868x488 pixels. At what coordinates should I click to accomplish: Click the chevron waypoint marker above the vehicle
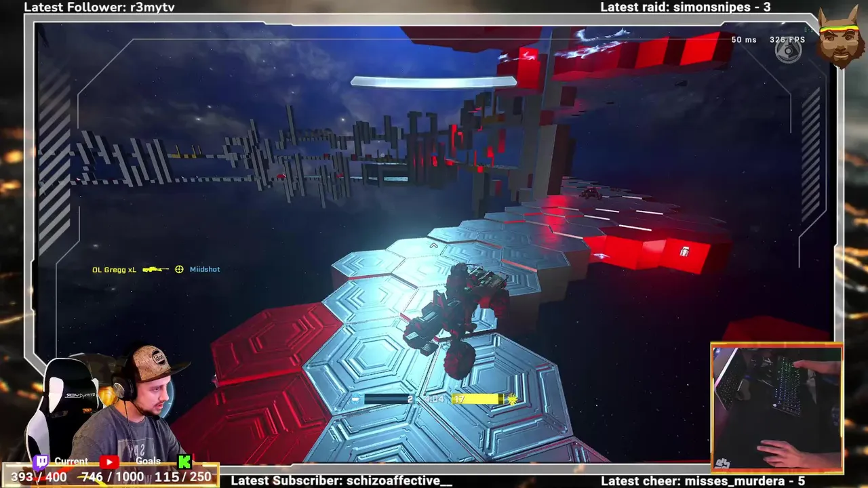[433, 246]
